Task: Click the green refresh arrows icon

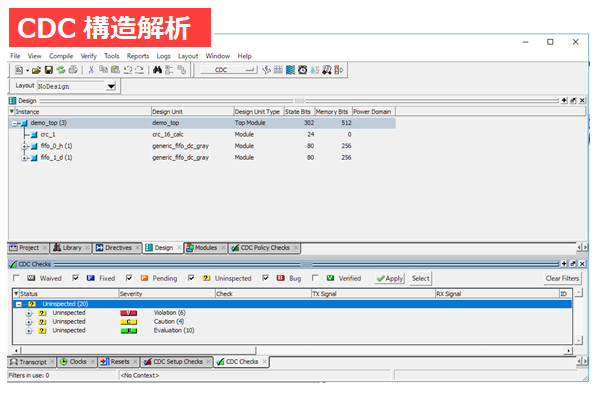Action: coord(61,70)
